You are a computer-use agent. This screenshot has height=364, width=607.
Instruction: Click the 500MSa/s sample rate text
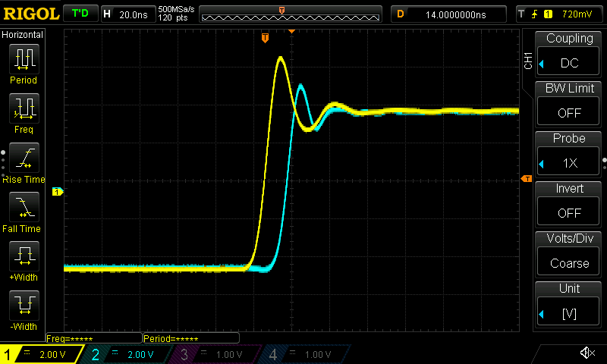(176, 9)
